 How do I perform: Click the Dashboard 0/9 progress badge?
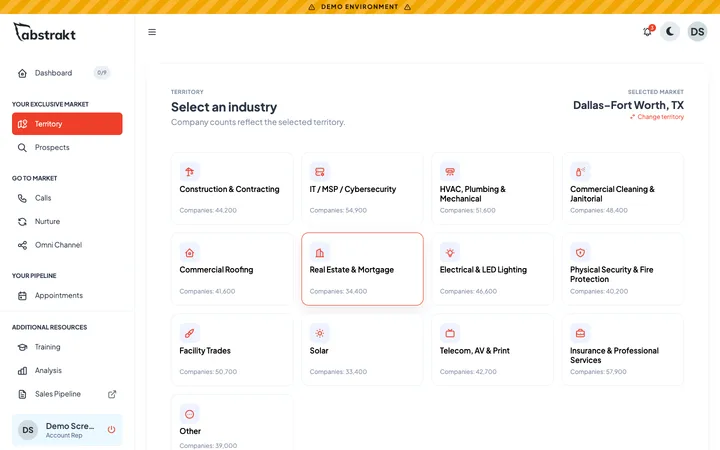pyautogui.click(x=102, y=73)
